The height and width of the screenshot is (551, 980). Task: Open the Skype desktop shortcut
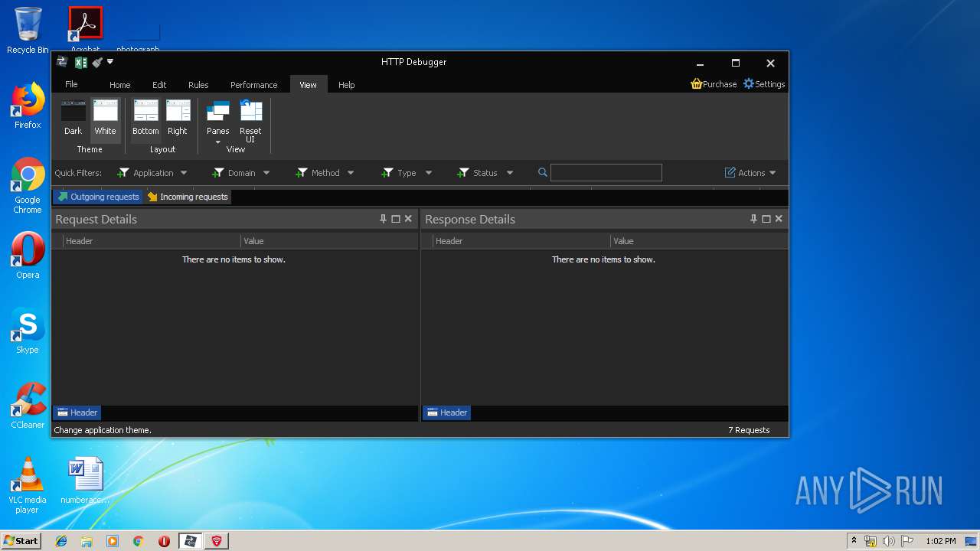pyautogui.click(x=28, y=331)
